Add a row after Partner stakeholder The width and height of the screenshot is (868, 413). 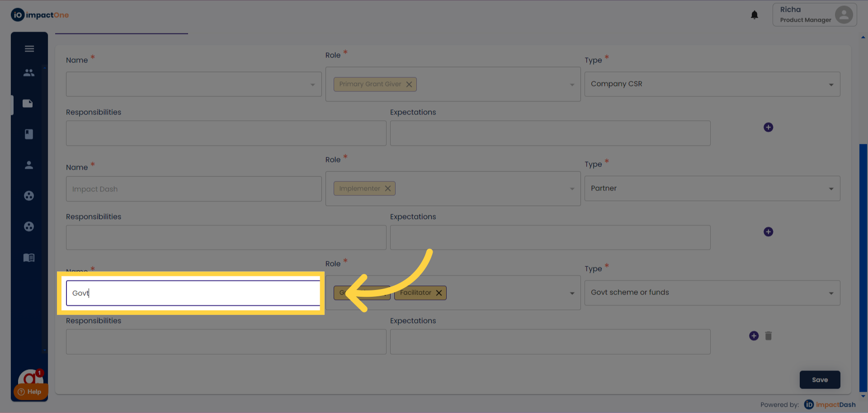tap(768, 232)
